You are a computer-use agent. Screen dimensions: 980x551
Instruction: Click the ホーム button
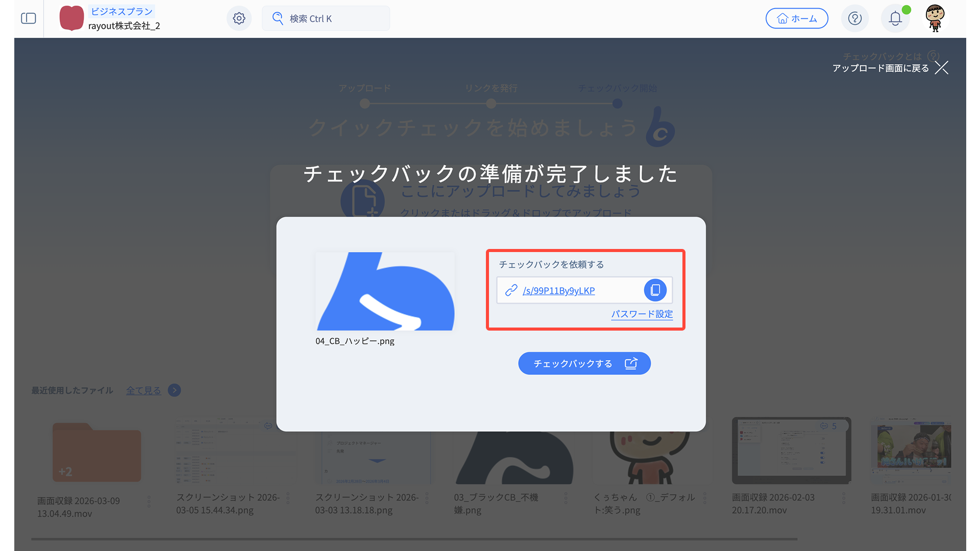(x=797, y=18)
